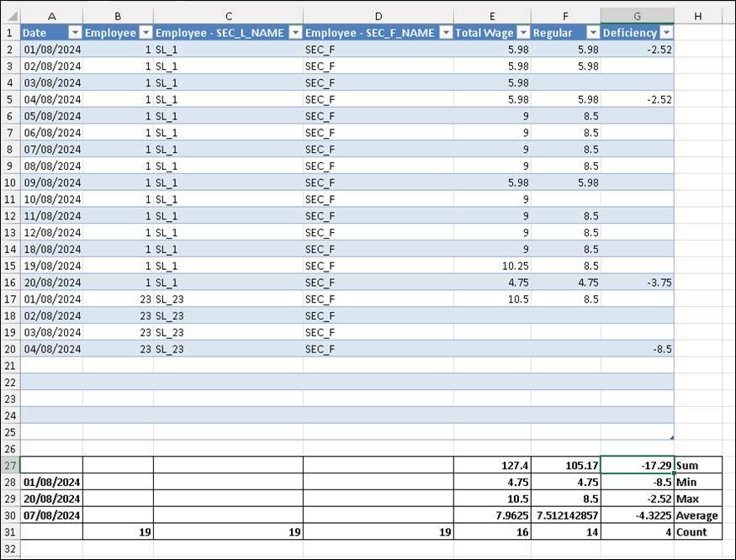Open the Date column filter dropdown
The image size is (736, 560).
click(75, 33)
